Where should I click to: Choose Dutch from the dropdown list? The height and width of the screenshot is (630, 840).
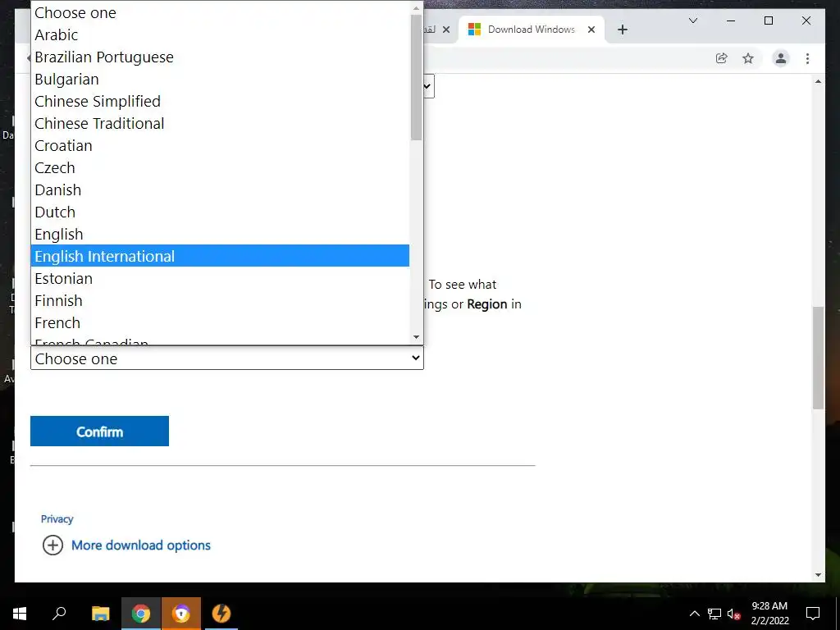point(220,212)
